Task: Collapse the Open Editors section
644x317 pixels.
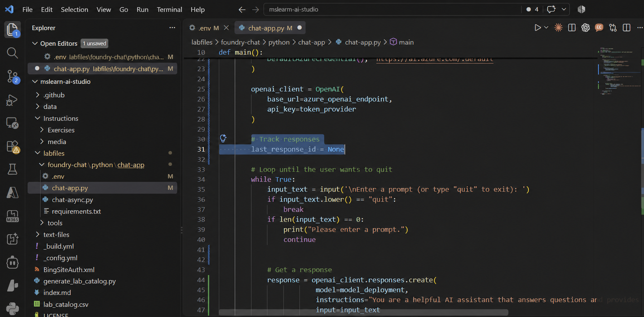Action: point(35,44)
